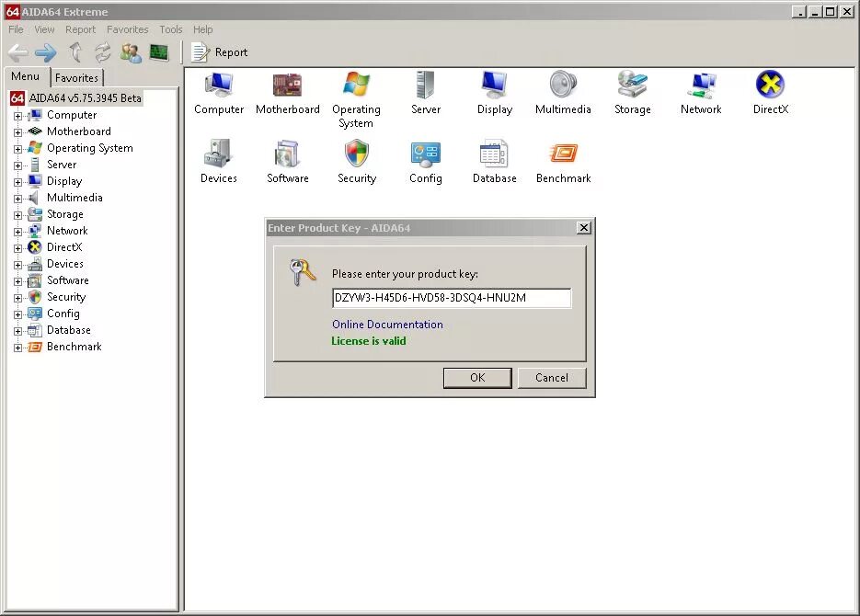The width and height of the screenshot is (860, 616).
Task: Open the Tools menu
Action: (x=170, y=29)
